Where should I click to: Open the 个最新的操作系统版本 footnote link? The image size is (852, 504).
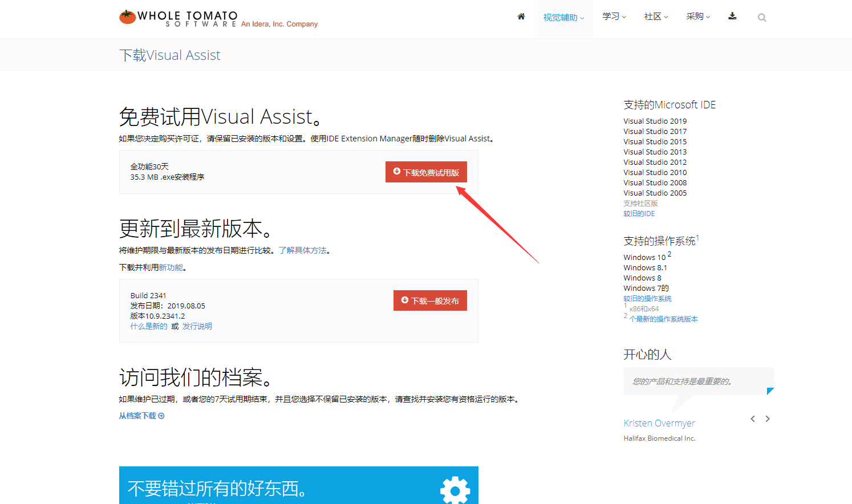click(x=663, y=319)
